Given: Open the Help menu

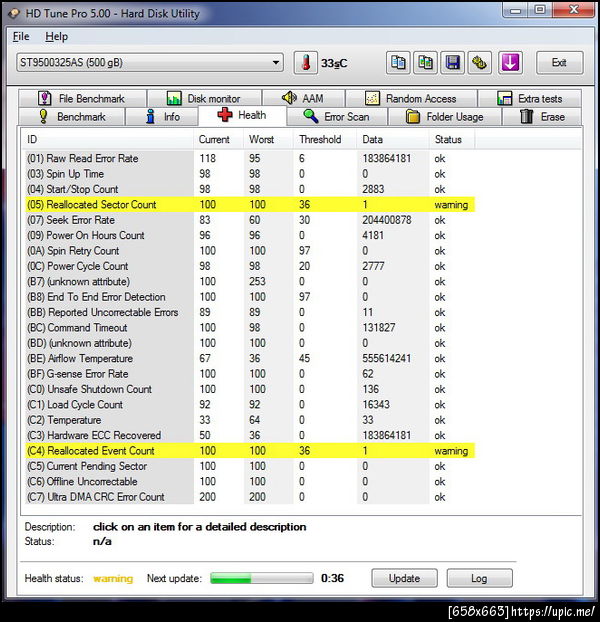Looking at the screenshot, I should pyautogui.click(x=56, y=36).
